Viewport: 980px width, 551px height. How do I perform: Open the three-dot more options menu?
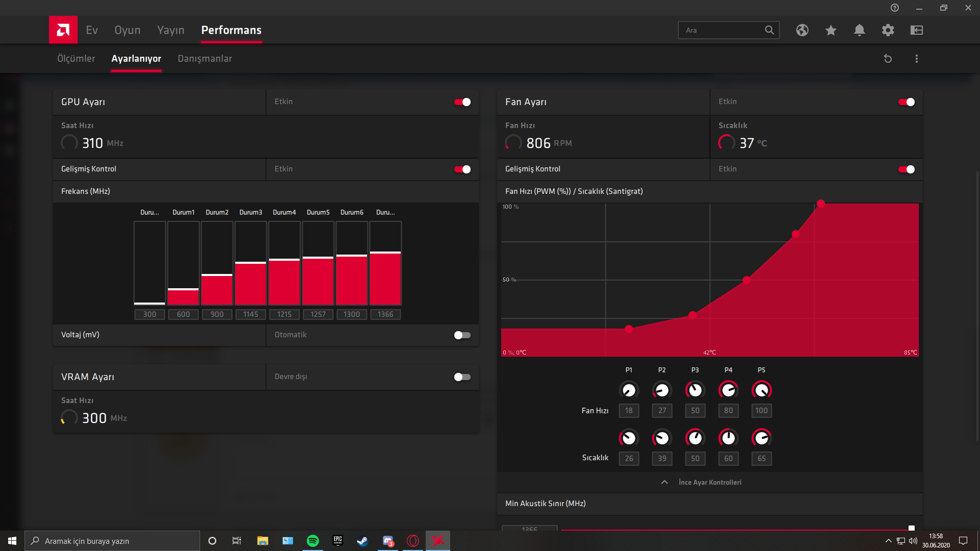[x=917, y=59]
